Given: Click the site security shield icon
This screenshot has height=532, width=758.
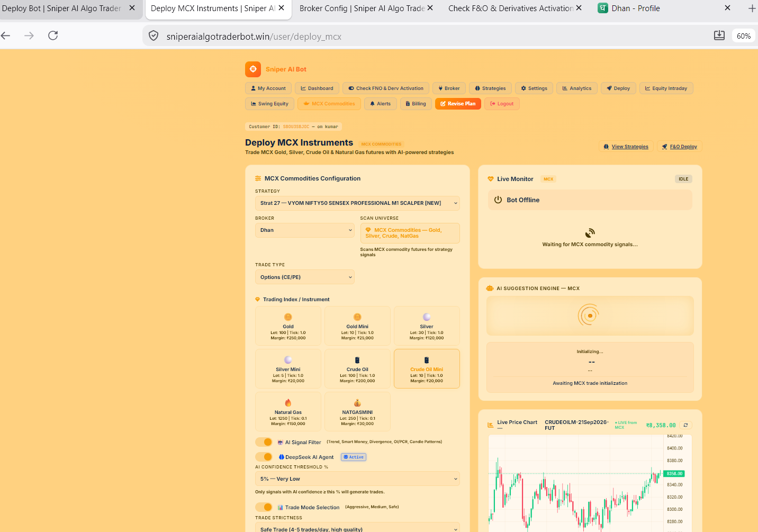Looking at the screenshot, I should pos(154,36).
